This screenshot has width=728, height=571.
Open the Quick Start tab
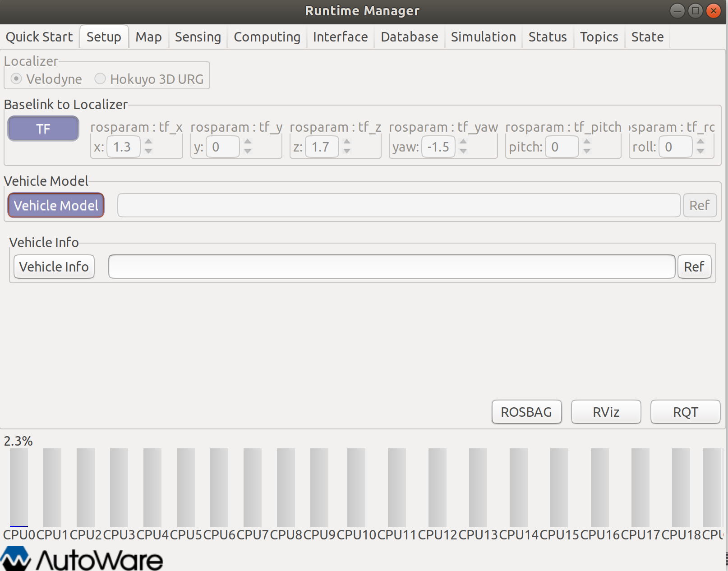tap(39, 37)
